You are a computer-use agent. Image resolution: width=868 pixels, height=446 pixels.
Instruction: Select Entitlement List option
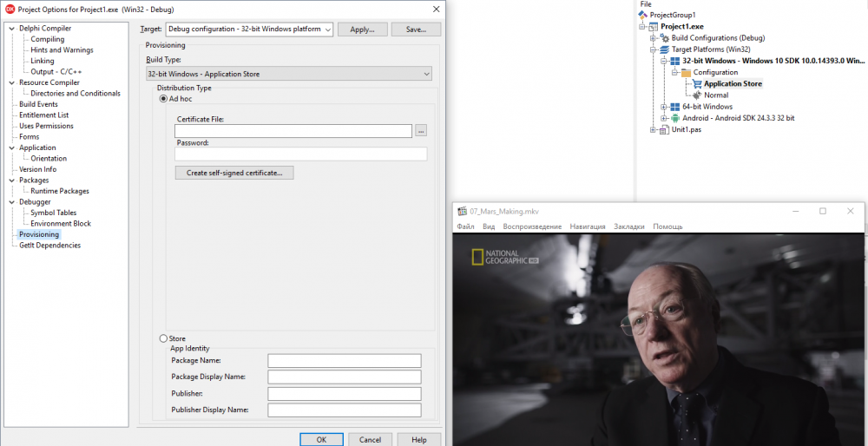[44, 115]
